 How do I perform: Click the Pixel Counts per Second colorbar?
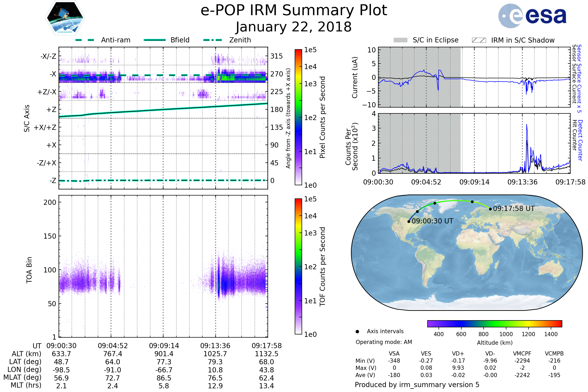tap(298, 117)
